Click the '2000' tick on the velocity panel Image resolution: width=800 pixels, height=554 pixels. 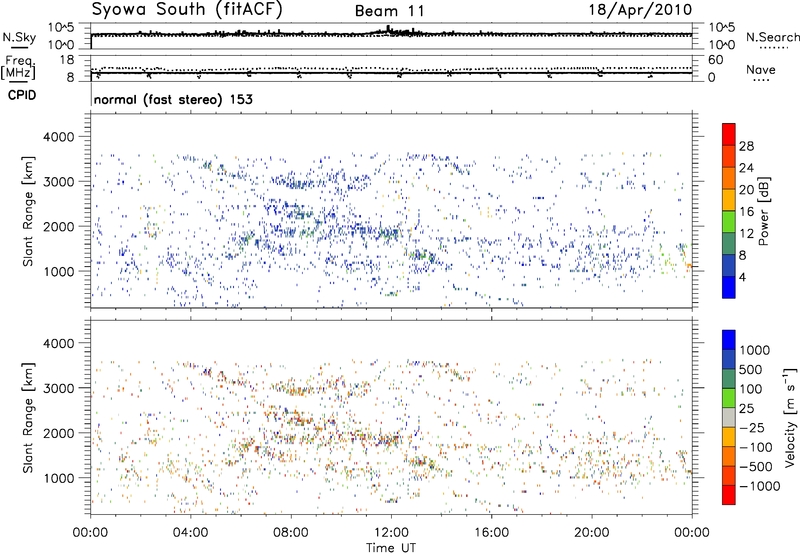[x=59, y=433]
